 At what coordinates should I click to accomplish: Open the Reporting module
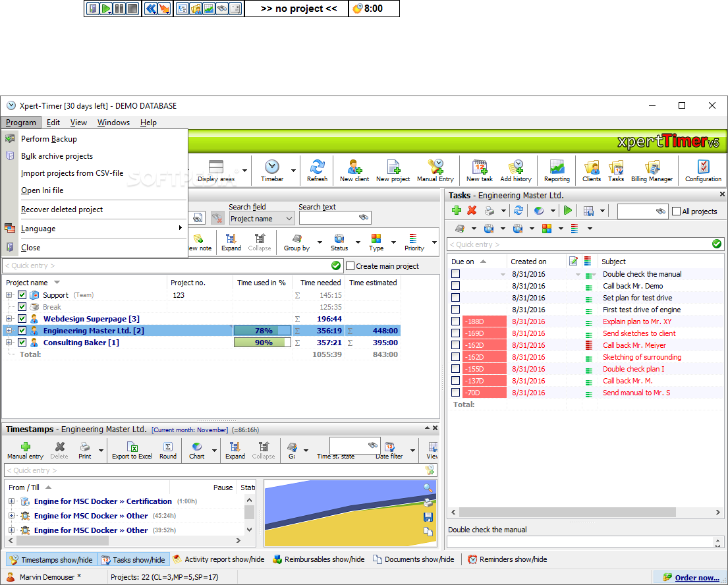[x=557, y=171]
